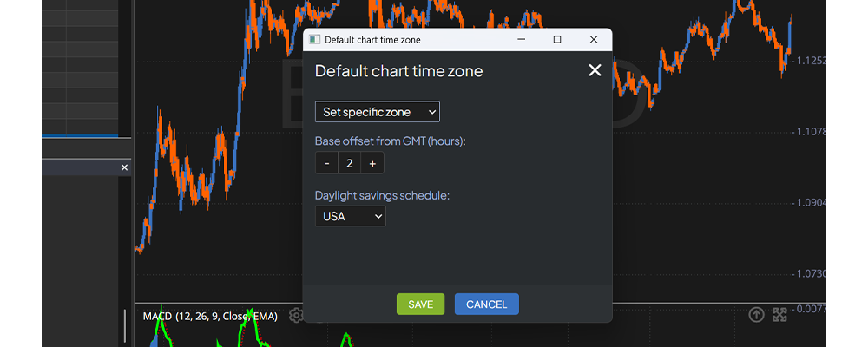Click the 'Base offset from GMT (hours):' label

coord(391,141)
